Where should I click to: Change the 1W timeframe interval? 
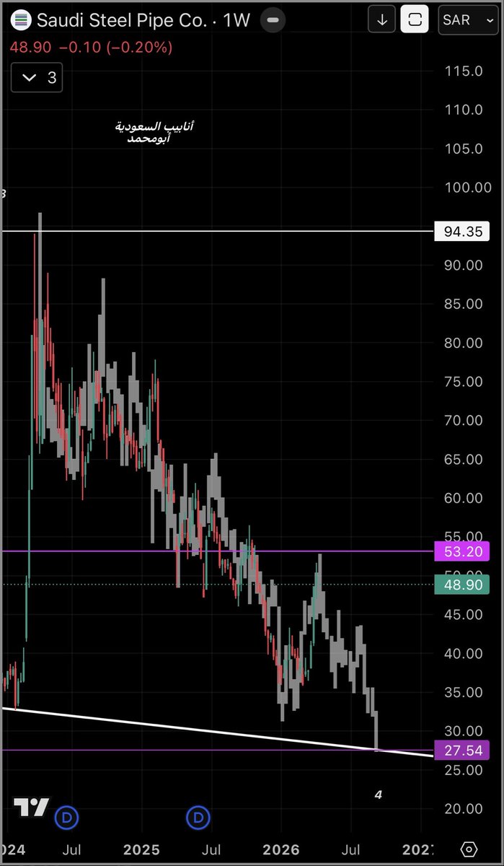pyautogui.click(x=236, y=20)
